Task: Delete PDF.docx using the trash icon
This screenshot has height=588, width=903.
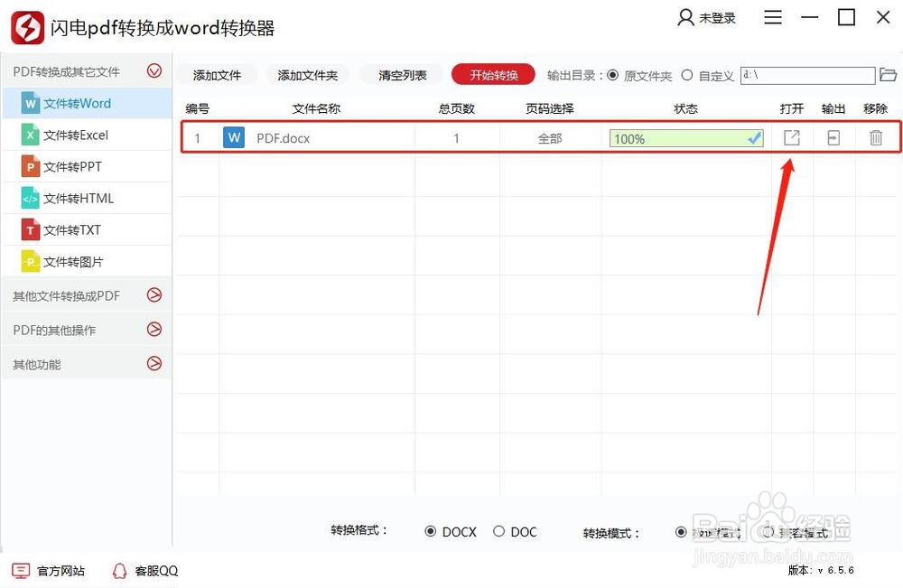Action: click(x=875, y=137)
